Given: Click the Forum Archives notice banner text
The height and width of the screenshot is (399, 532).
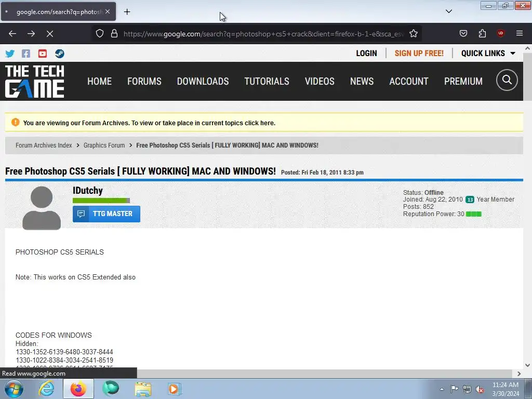Looking at the screenshot, I should [149, 123].
